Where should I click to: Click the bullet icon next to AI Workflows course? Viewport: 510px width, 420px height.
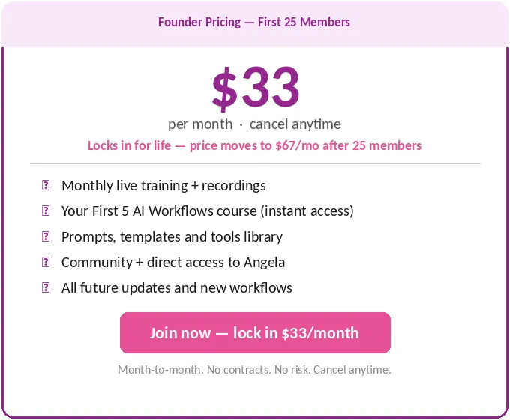46,211
